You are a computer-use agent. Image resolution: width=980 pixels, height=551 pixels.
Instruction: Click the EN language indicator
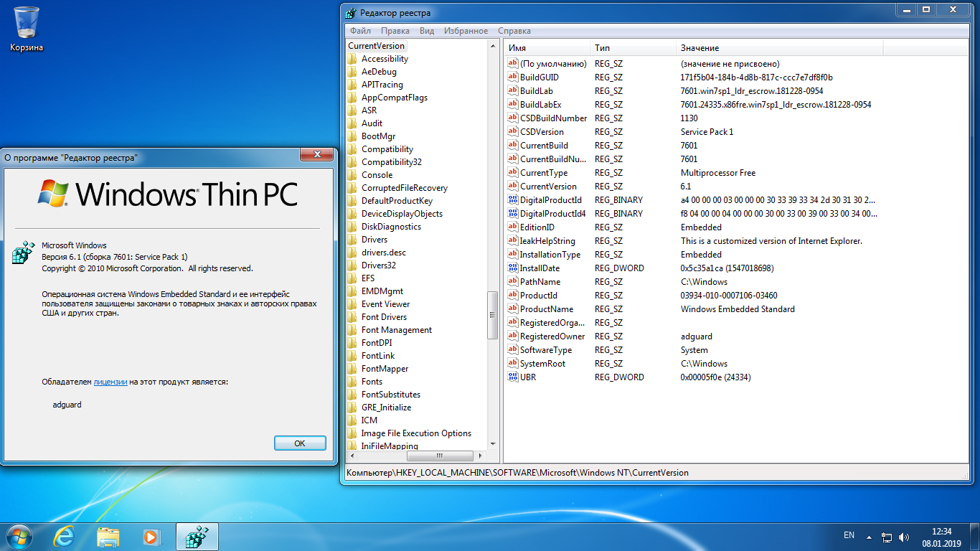click(849, 535)
